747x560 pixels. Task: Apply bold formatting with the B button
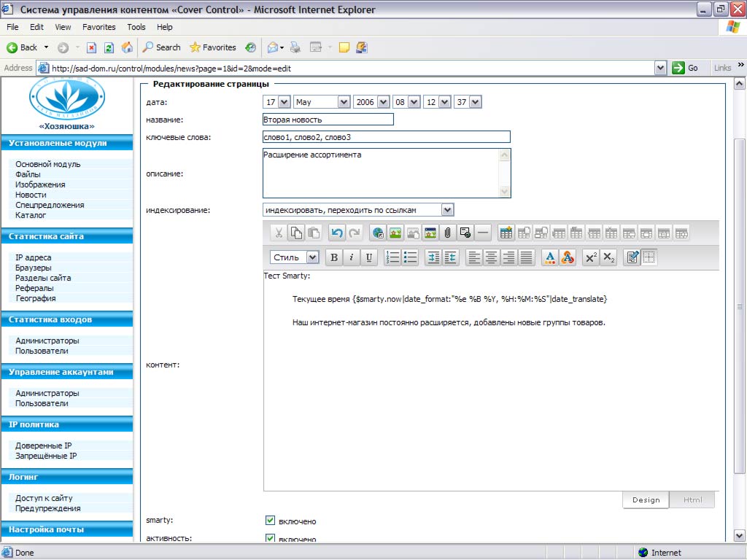pyautogui.click(x=334, y=257)
